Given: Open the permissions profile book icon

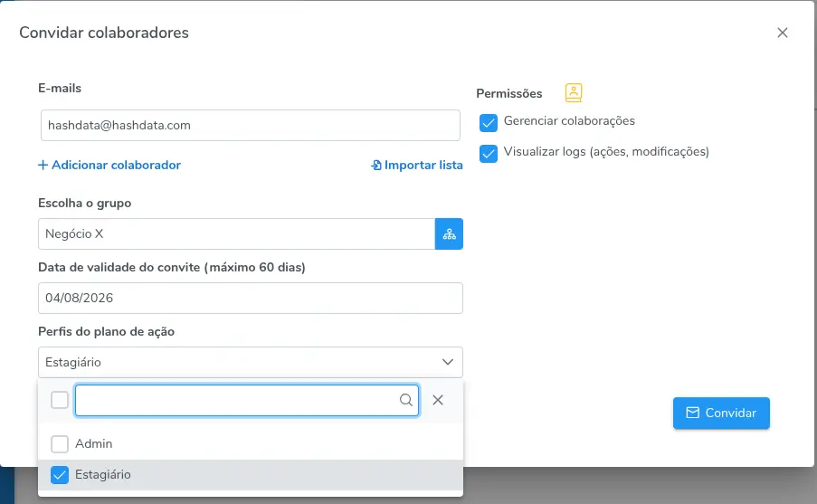Looking at the screenshot, I should (573, 93).
